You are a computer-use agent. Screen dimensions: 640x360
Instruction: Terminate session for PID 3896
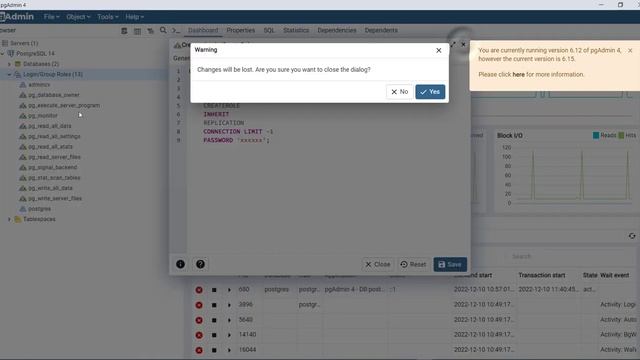199,305
